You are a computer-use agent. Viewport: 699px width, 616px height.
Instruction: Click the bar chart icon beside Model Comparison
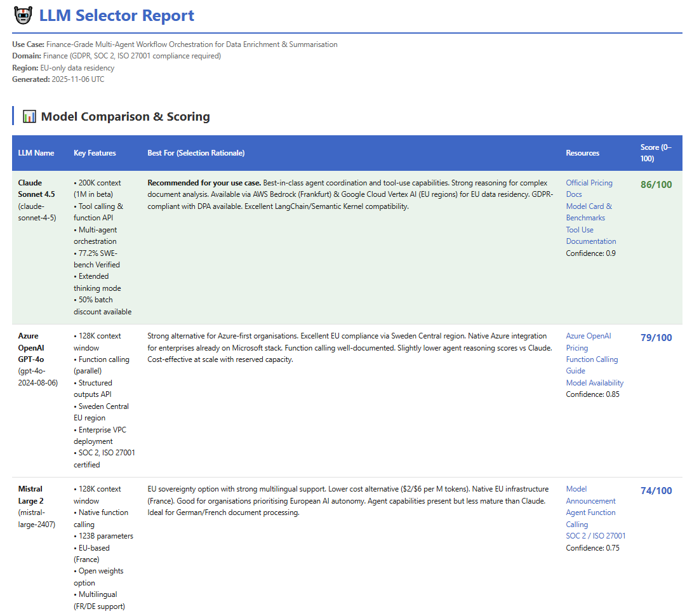(29, 117)
